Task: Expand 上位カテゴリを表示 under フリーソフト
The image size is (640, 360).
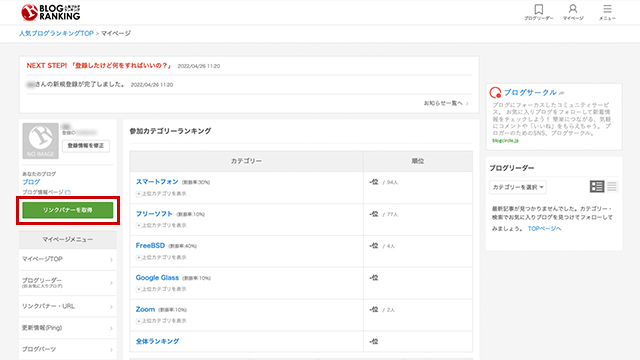Action: [x=162, y=225]
